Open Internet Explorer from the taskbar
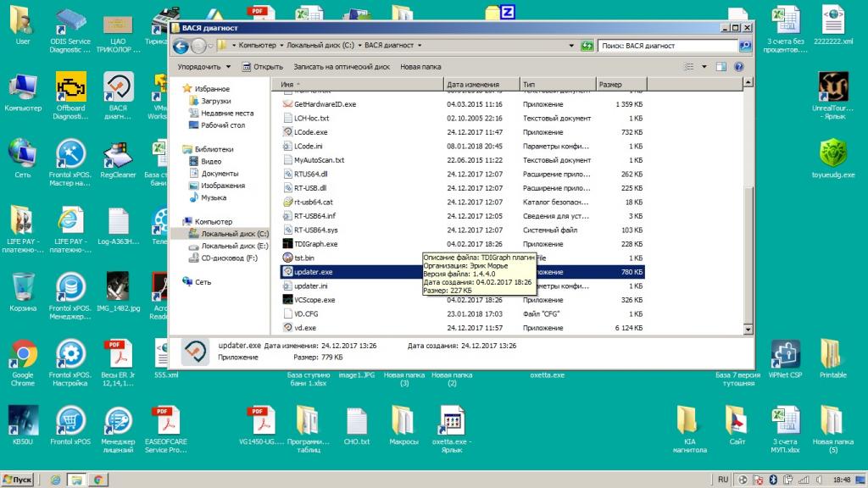This screenshot has width=868, height=488. (55, 480)
